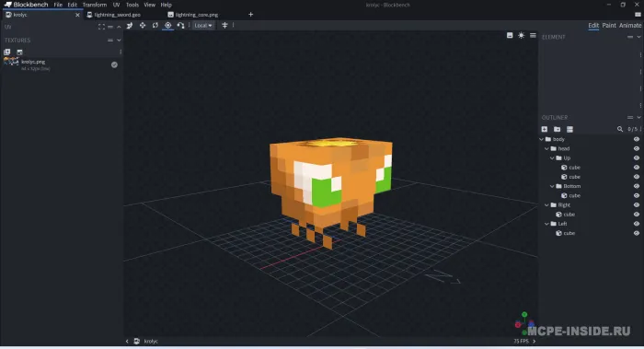The image size is (644, 349).
Task: Toggle visibility of the Right group
Action: pyautogui.click(x=637, y=205)
